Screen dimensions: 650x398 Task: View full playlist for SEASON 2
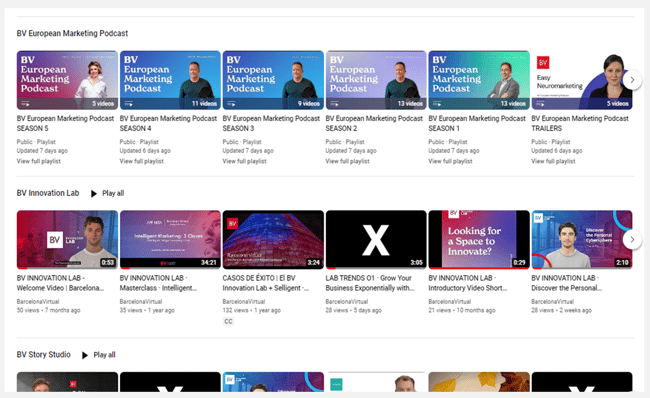tap(347, 161)
